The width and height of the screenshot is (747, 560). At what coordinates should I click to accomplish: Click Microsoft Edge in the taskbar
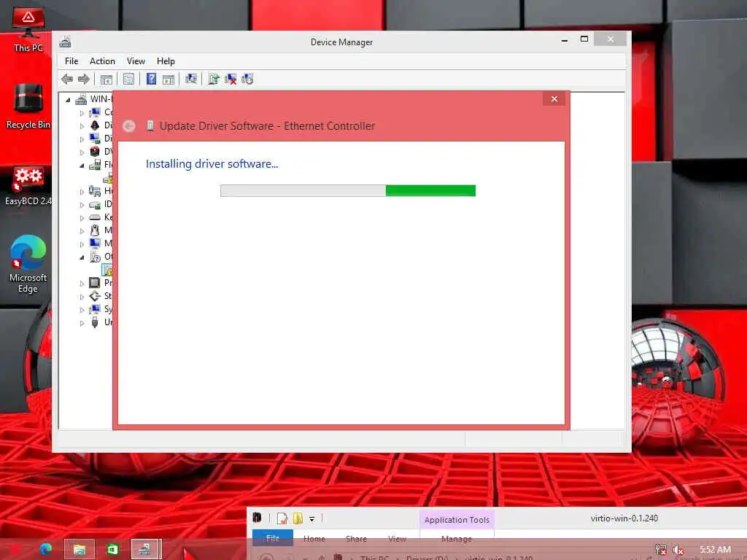[x=46, y=549]
